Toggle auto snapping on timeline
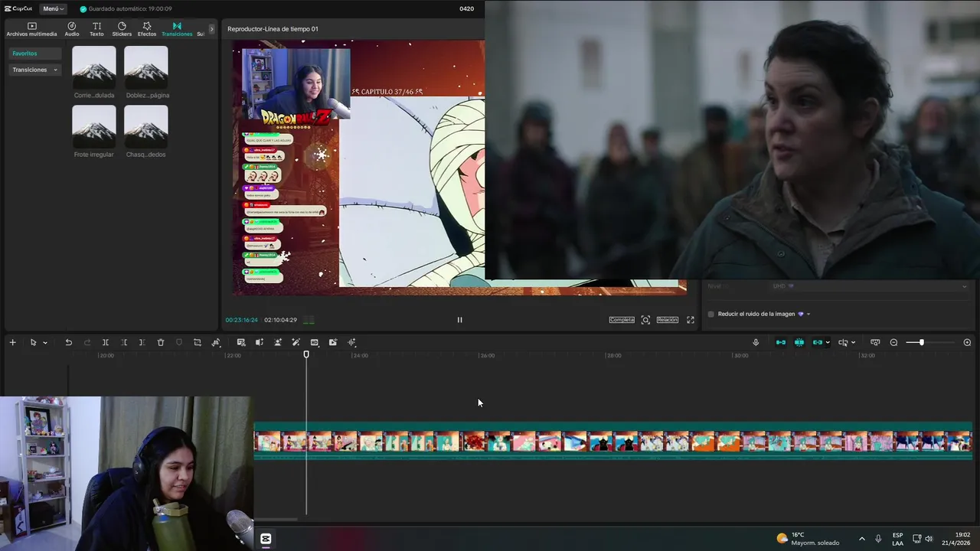 (x=799, y=342)
